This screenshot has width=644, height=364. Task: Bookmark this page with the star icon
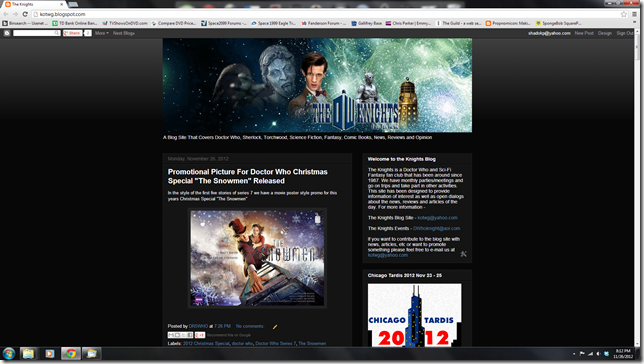pyautogui.click(x=624, y=14)
